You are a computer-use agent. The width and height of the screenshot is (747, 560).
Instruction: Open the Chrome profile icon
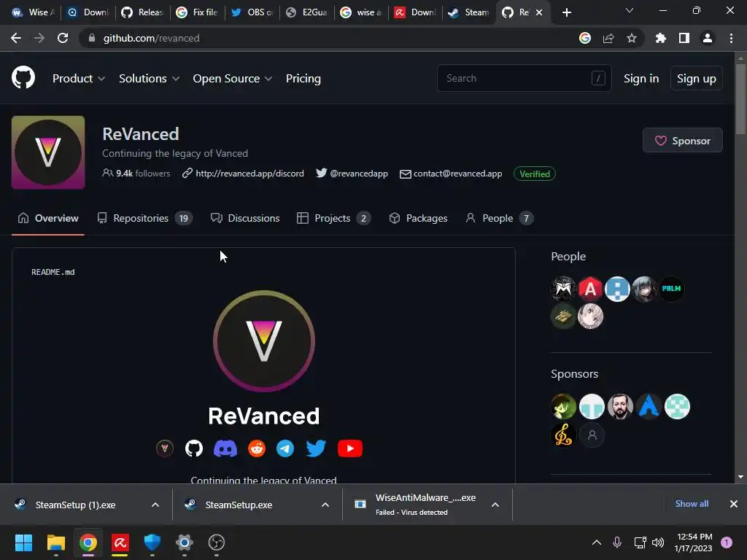pyautogui.click(x=708, y=38)
